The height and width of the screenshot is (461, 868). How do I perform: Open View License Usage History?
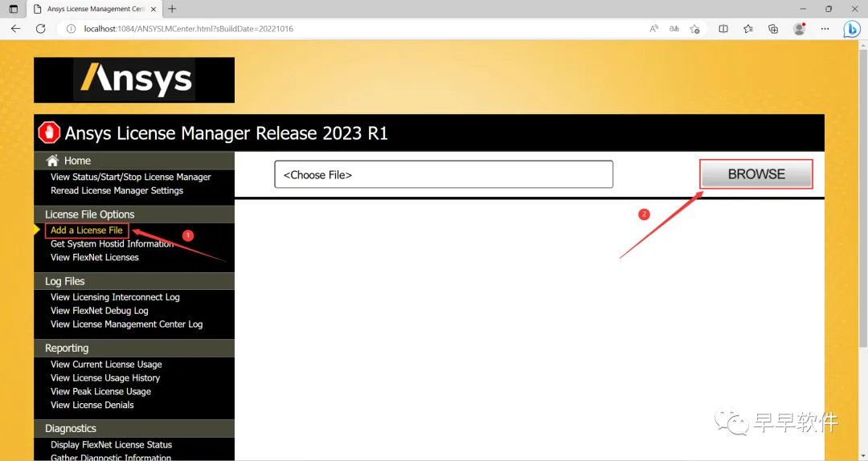coord(105,378)
